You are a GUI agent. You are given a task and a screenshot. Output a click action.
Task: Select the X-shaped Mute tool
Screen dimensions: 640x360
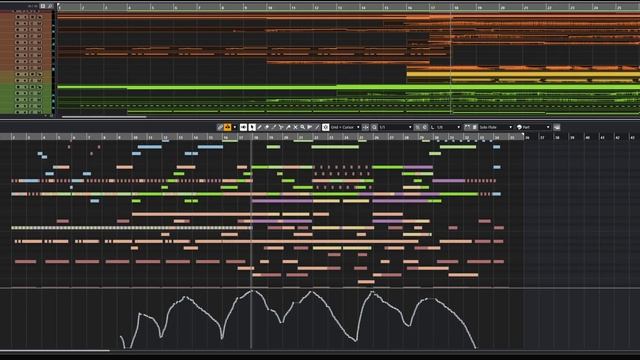(296, 127)
